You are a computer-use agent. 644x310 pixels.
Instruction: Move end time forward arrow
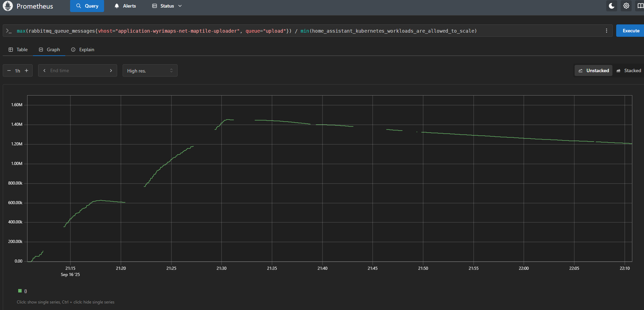111,70
